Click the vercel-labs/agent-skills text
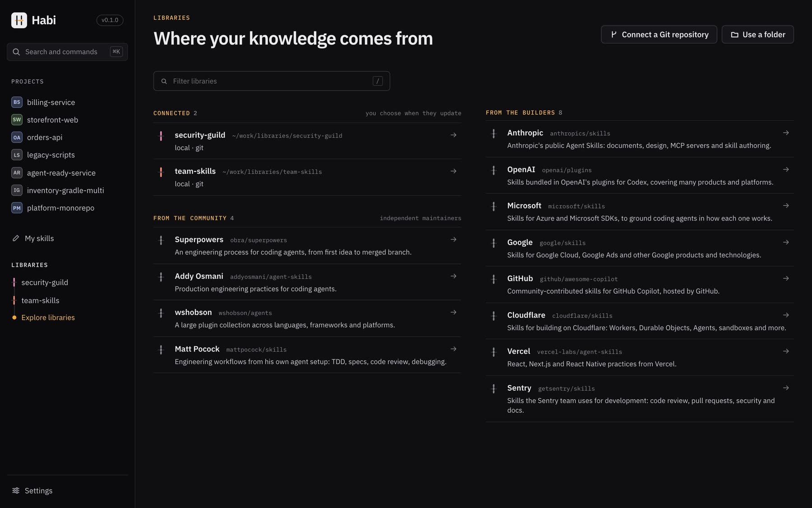 [x=579, y=352]
